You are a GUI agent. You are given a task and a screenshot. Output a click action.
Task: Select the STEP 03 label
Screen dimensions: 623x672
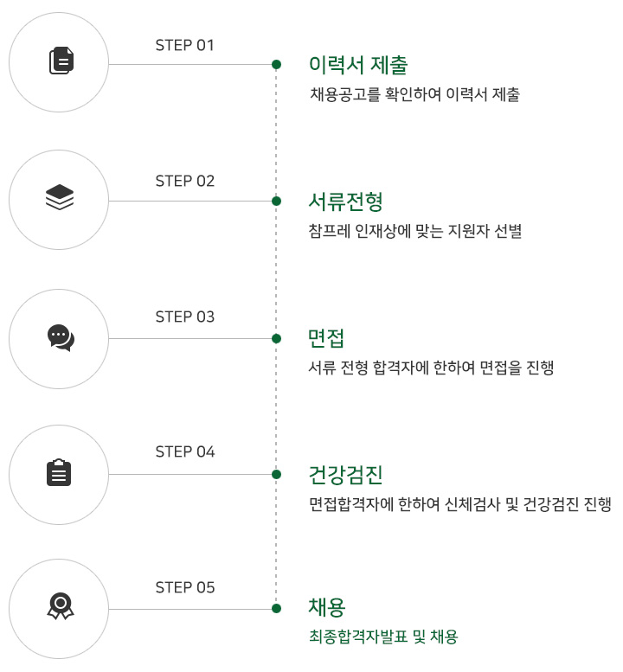[x=184, y=317]
